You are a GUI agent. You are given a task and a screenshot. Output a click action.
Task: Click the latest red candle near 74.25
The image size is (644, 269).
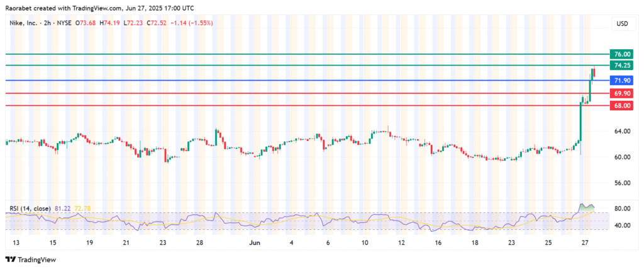click(594, 74)
